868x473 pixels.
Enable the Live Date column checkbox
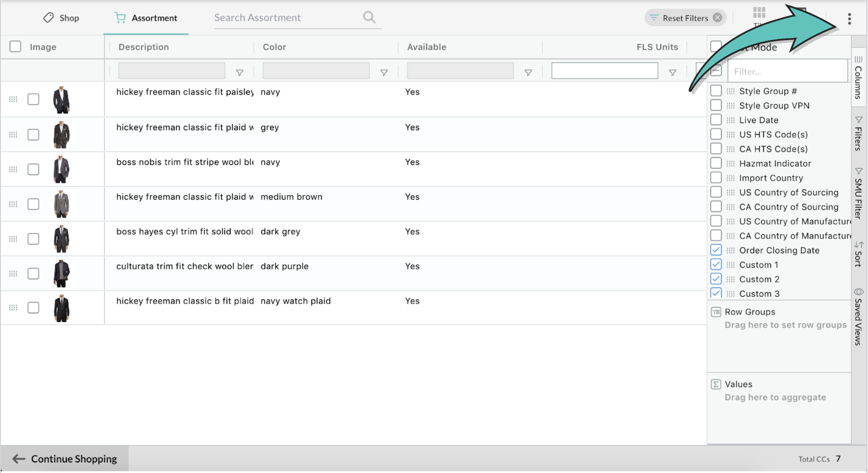click(x=716, y=120)
